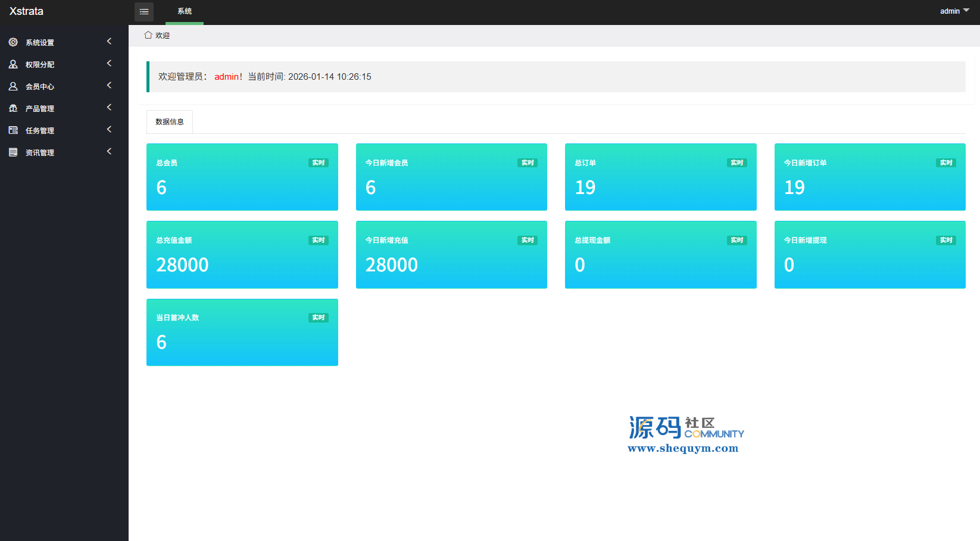Expand the 系统设置 menu chevron
The image size is (980, 541).
point(109,42)
